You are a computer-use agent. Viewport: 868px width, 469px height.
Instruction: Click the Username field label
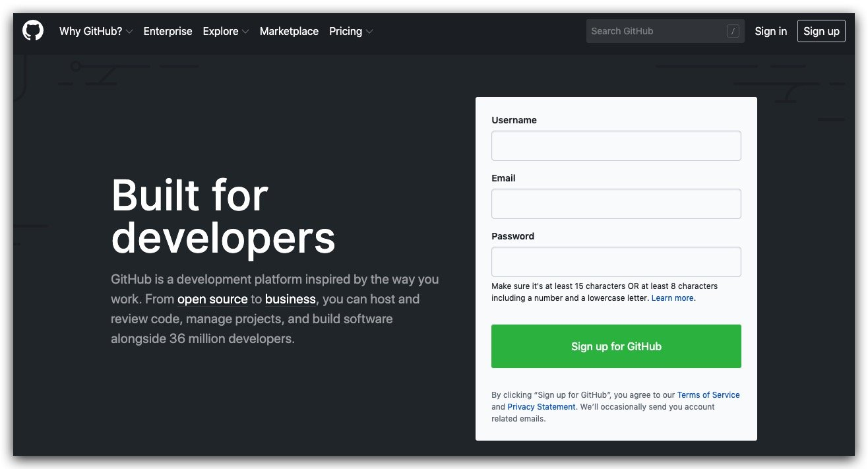pyautogui.click(x=514, y=120)
